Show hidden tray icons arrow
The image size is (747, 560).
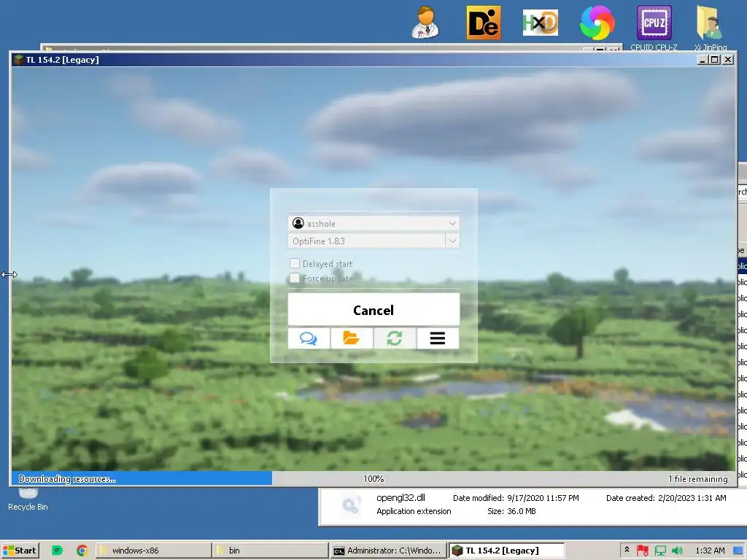[x=627, y=550]
